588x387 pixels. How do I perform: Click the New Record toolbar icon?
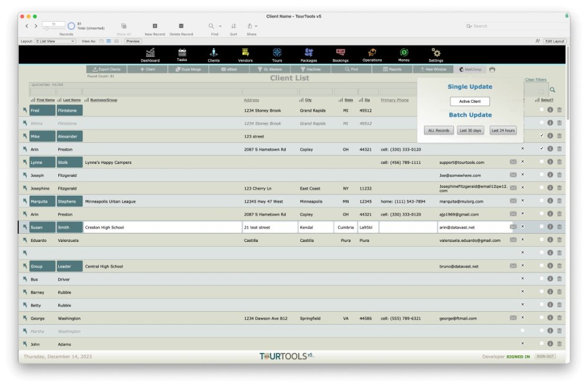click(155, 26)
